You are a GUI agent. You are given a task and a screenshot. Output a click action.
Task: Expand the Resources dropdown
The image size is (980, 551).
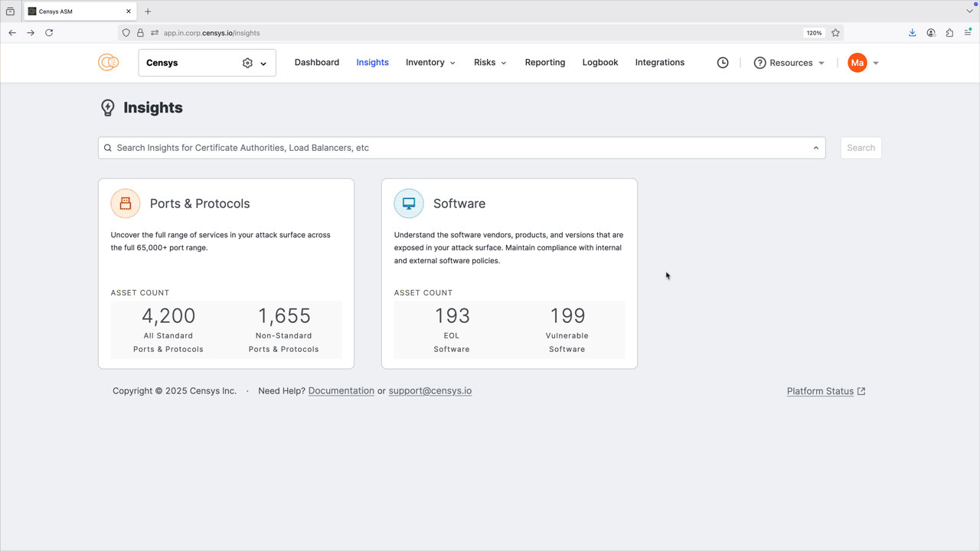click(822, 64)
